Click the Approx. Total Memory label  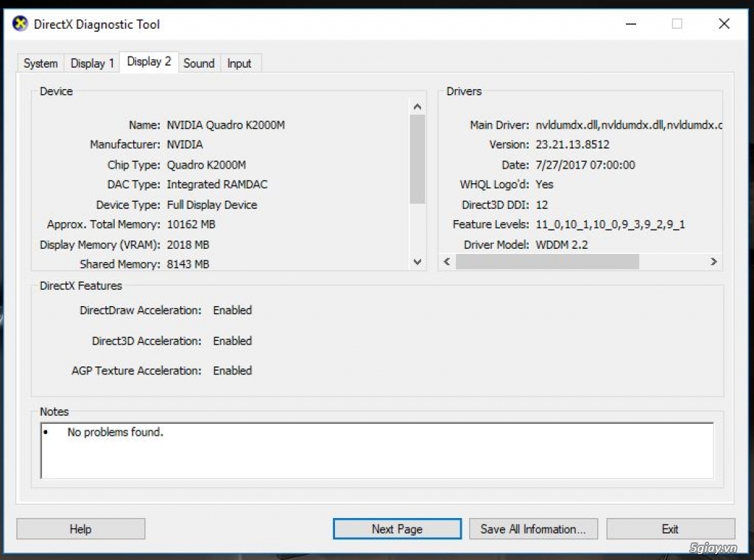[x=103, y=224]
